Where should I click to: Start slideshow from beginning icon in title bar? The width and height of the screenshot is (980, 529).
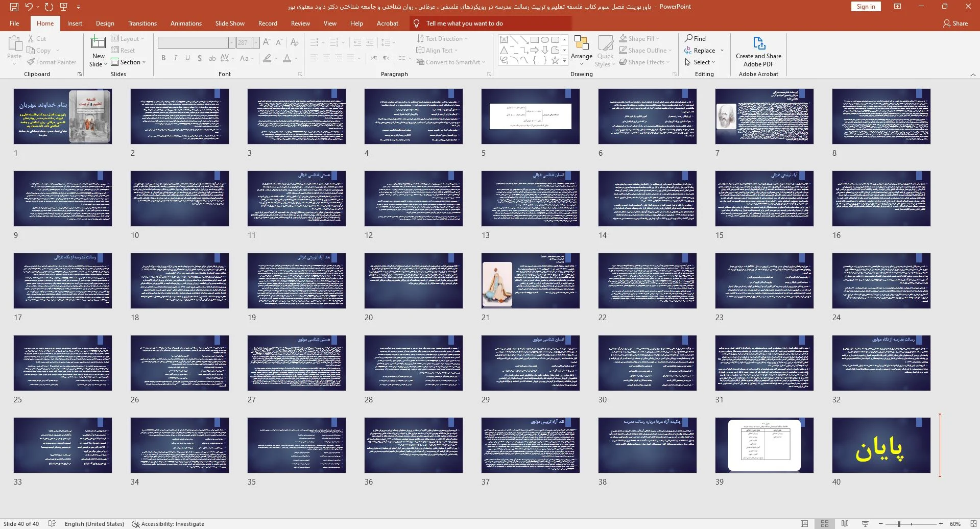pyautogui.click(x=64, y=7)
